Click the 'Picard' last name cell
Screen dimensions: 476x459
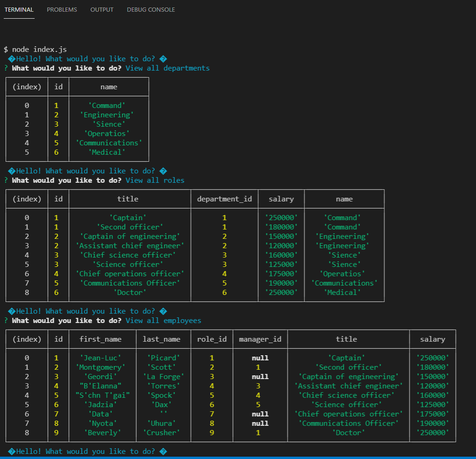tap(164, 358)
